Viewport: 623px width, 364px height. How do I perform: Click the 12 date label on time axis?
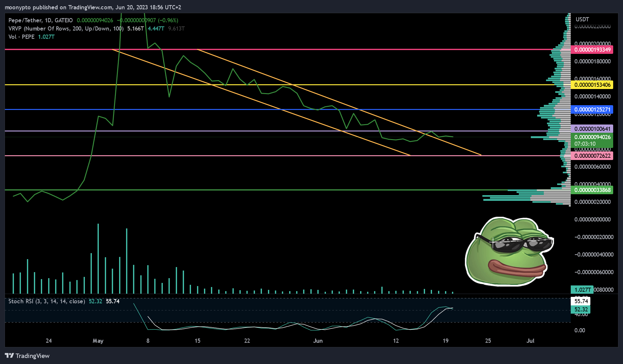[396, 341]
